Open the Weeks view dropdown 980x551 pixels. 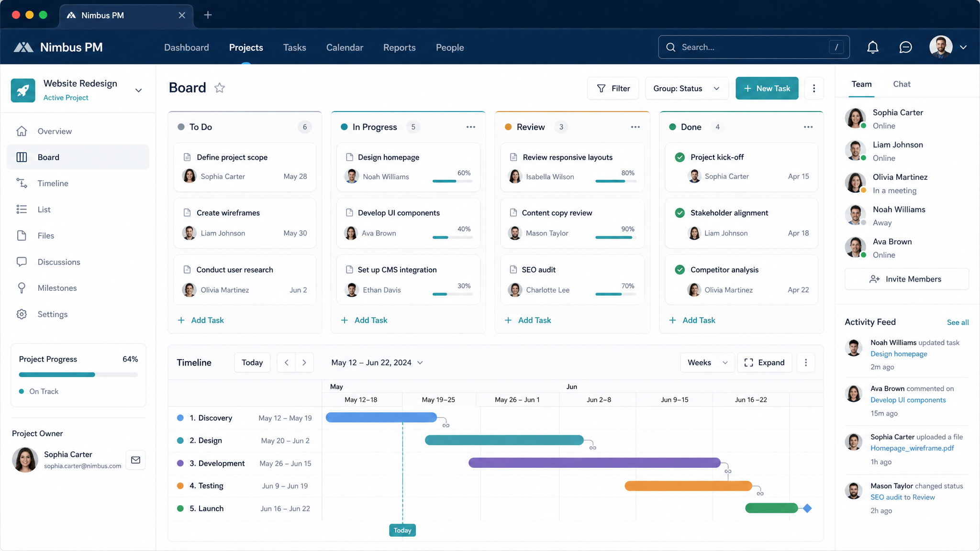point(707,363)
